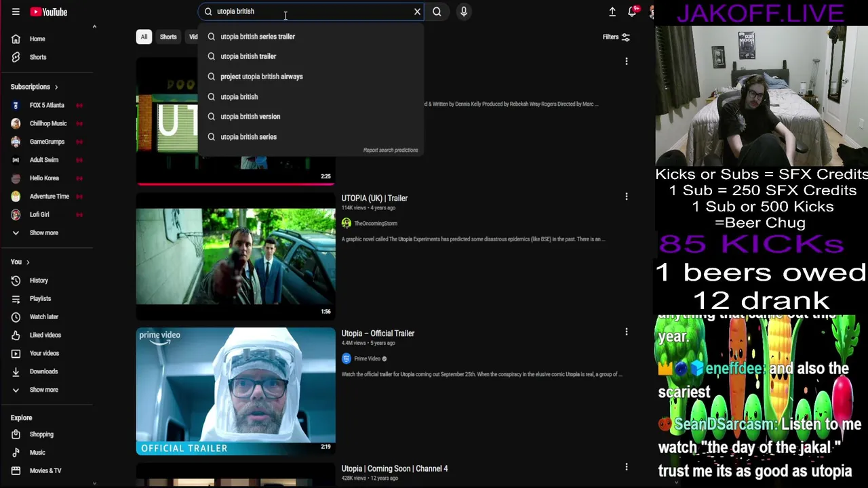Click sidebar scrollbar up arrow
Viewport: 868px width, 488px height.
click(x=94, y=27)
